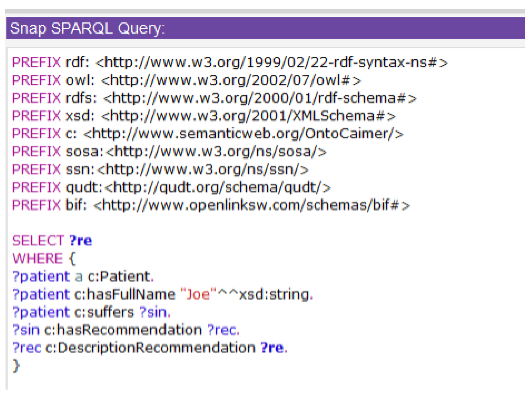Viewport: 532px width, 395px height.
Task: Click the rdf PREFIX declaration line
Action: point(229,62)
